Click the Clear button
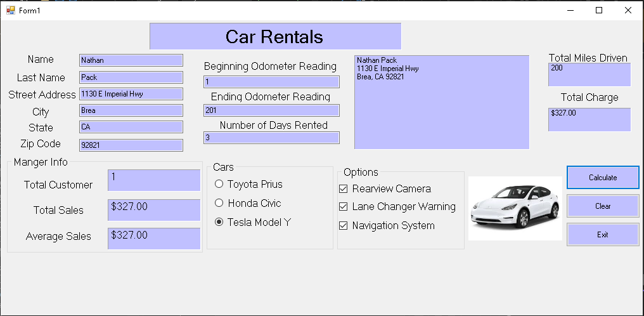This screenshot has height=316, width=644. 602,206
